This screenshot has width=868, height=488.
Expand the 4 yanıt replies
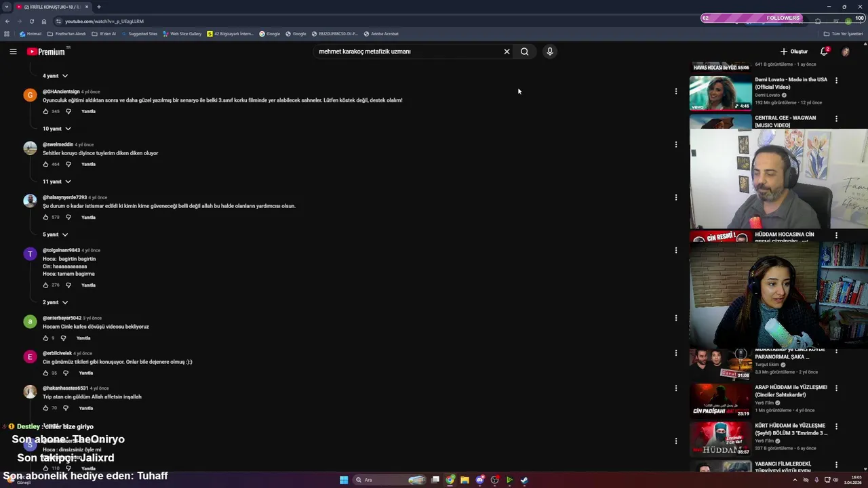point(56,76)
